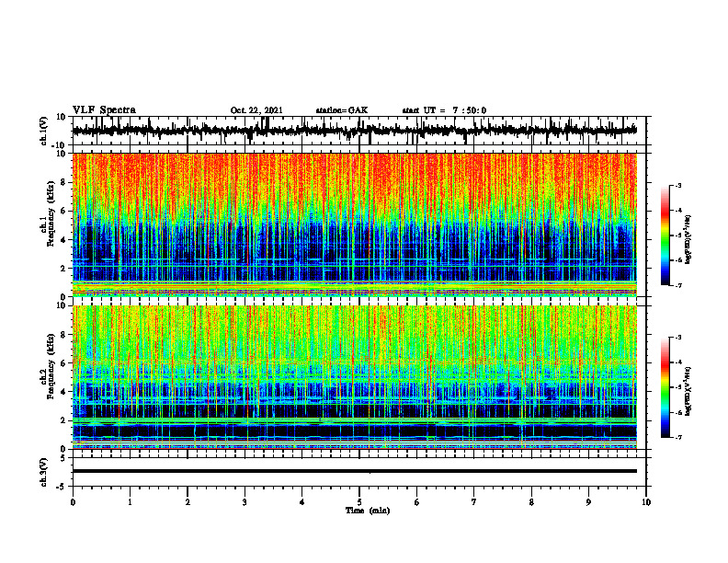
Task: Click the '6' kHz tick on ch.1 frequency axis
Action: click(x=63, y=212)
